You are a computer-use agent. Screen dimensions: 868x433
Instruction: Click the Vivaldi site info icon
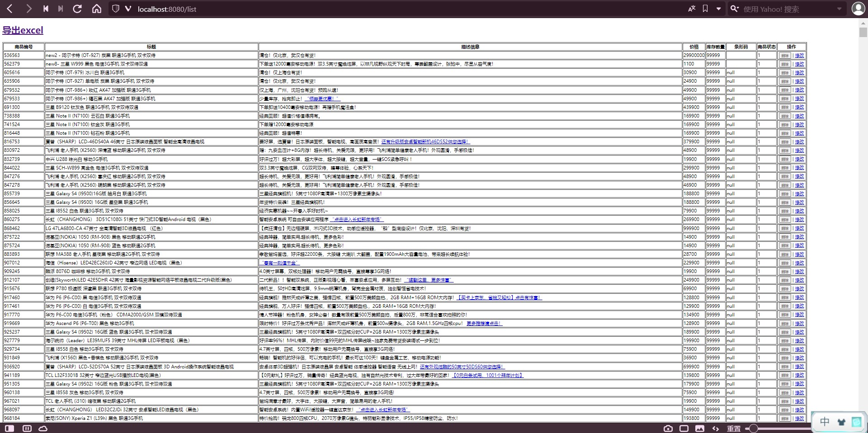pyautogui.click(x=128, y=9)
